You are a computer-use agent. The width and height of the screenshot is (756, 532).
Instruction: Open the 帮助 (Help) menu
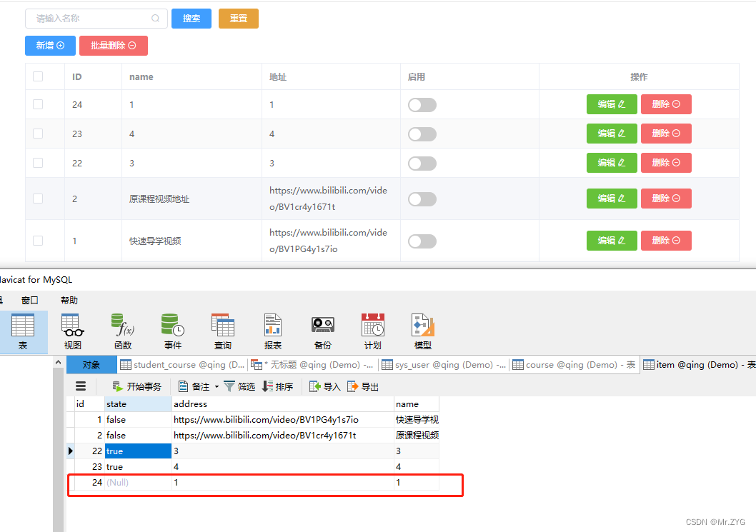pos(69,300)
